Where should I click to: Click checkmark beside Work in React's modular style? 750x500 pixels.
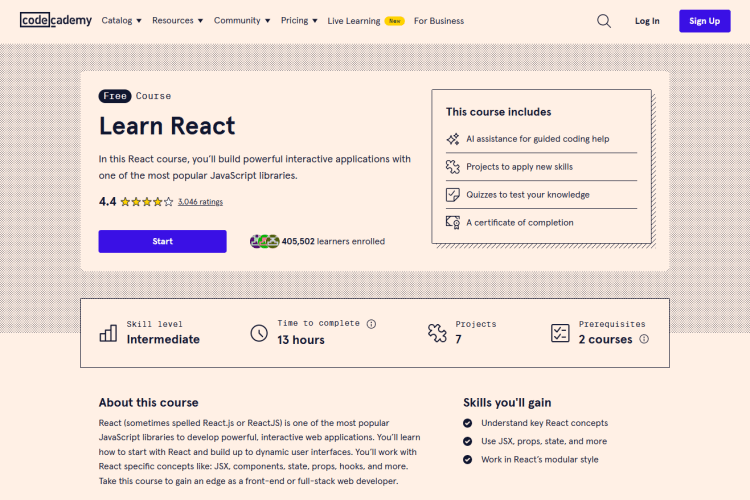click(x=467, y=459)
